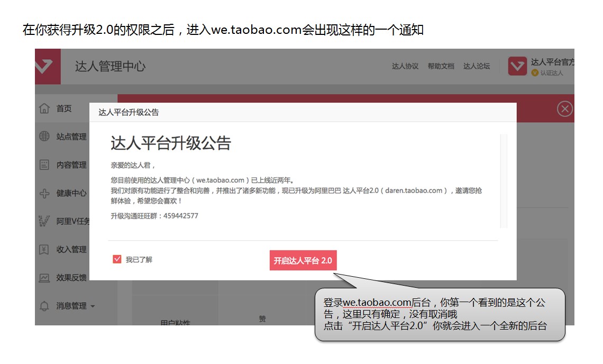Expand the 消息管理 dropdown arrow
Screen dimensions: 603x364
pyautogui.click(x=93, y=306)
